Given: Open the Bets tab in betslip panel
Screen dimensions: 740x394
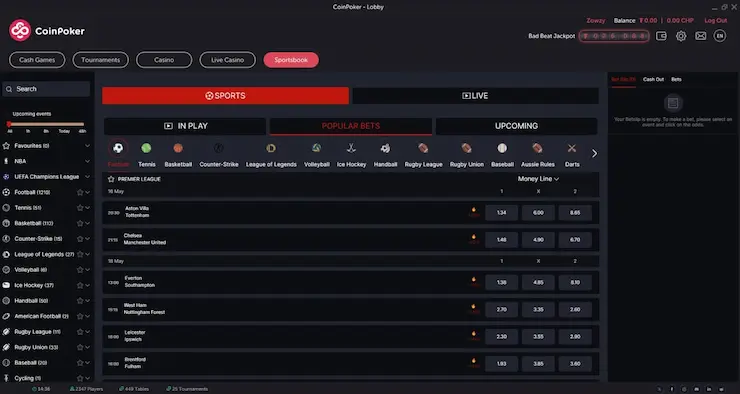Looking at the screenshot, I should click(676, 79).
